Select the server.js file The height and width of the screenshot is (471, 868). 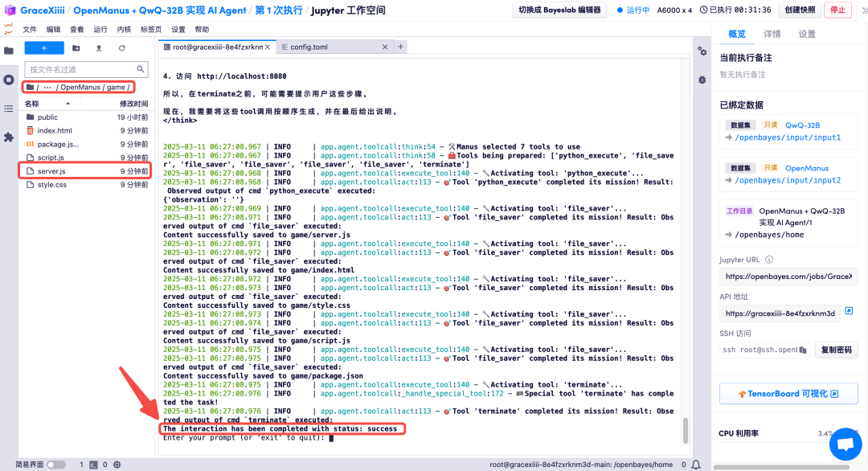87,171
